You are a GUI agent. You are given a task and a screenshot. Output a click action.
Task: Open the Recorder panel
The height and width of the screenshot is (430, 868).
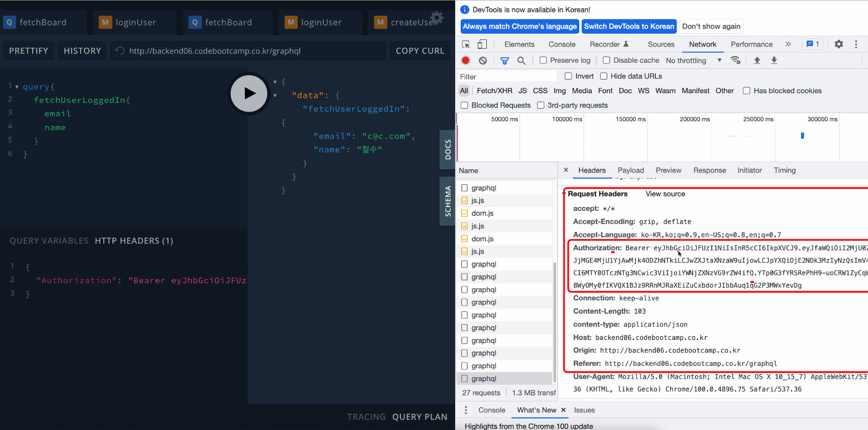[x=609, y=44]
